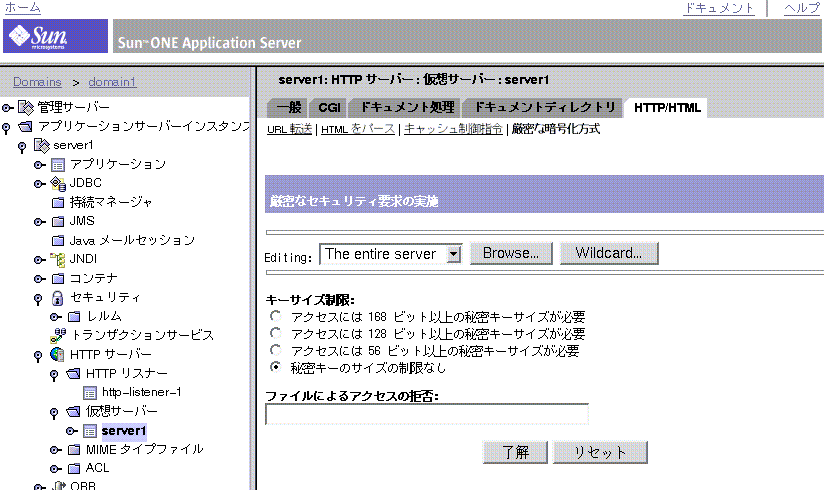Click the リセット button
Viewport: 824px width, 490px height.
point(600,452)
